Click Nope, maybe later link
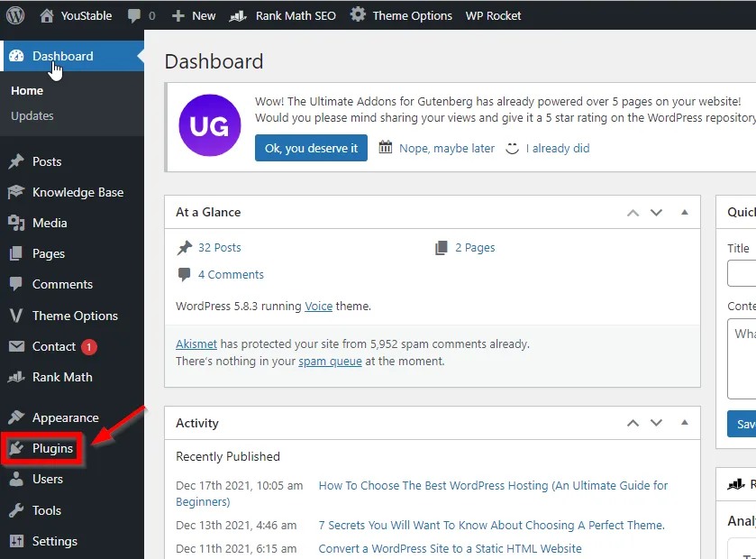 click(446, 148)
